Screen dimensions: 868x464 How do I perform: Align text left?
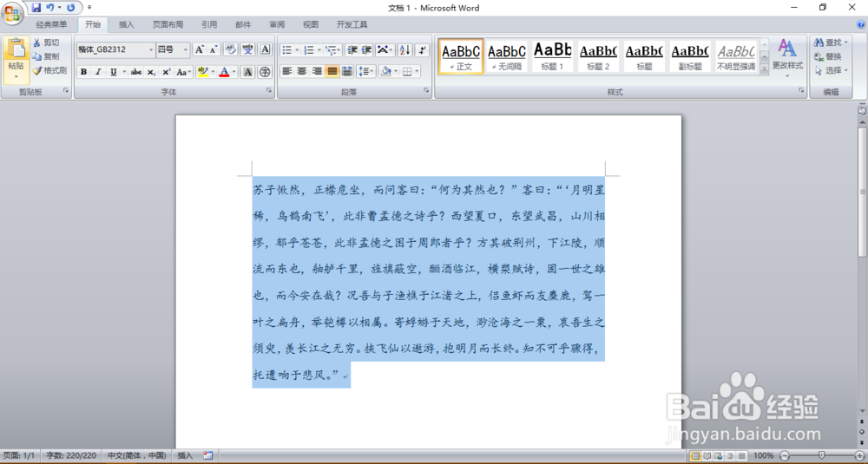[x=286, y=71]
